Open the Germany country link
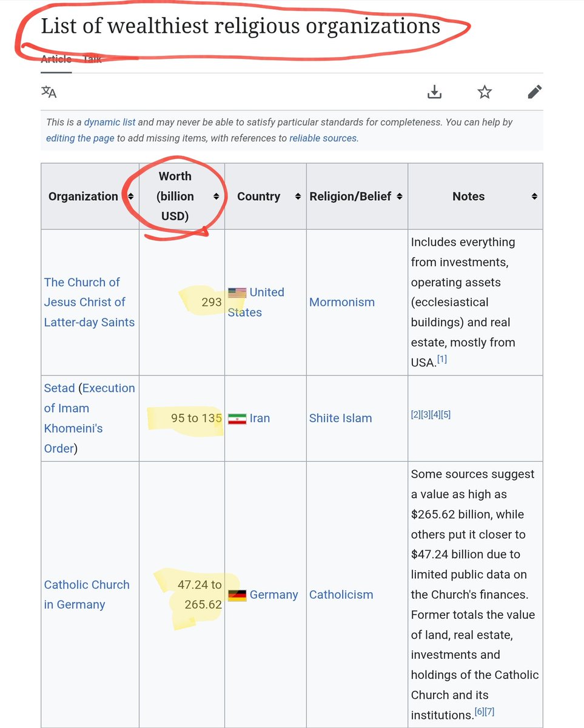 point(274,595)
